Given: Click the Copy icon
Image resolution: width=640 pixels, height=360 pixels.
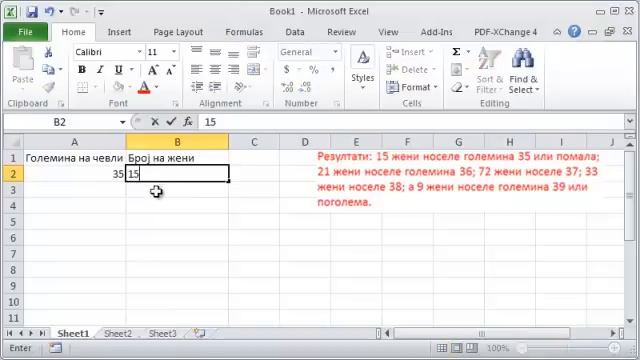Looking at the screenshot, I should (48, 69).
